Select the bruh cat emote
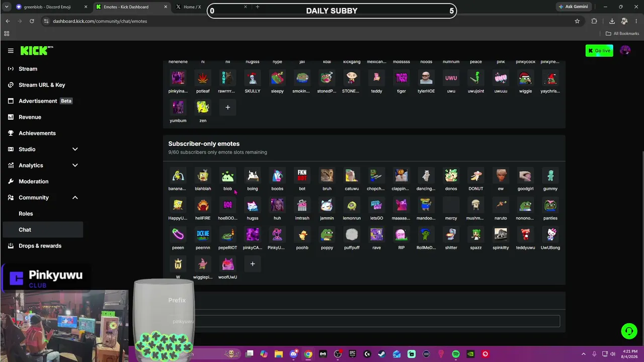The height and width of the screenshot is (362, 644). tap(327, 175)
